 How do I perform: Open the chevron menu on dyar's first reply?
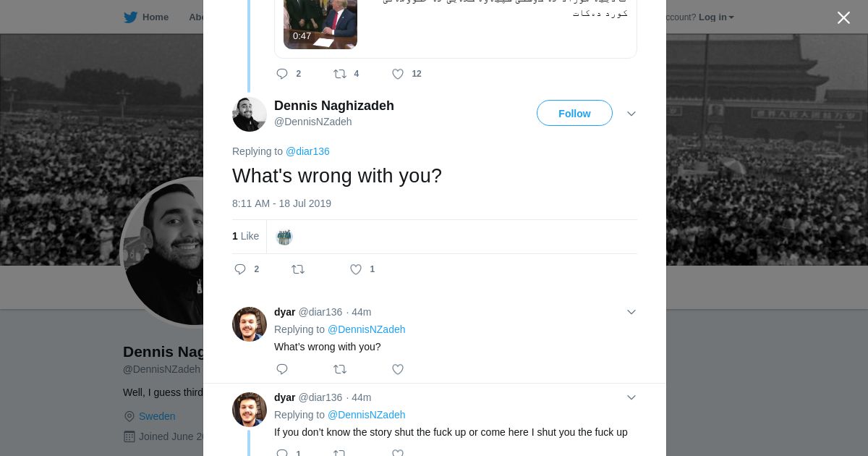631,312
